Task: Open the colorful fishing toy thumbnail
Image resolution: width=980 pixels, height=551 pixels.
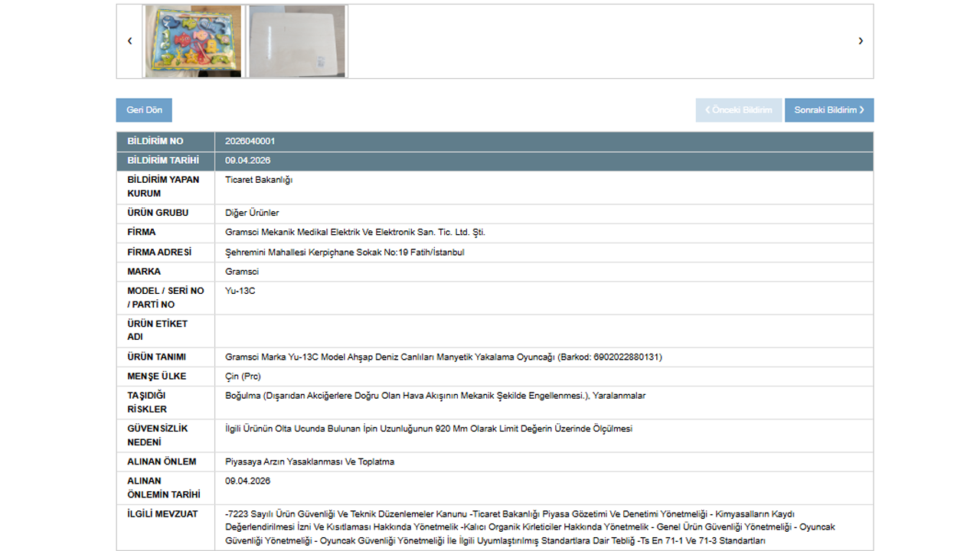Action: click(193, 41)
